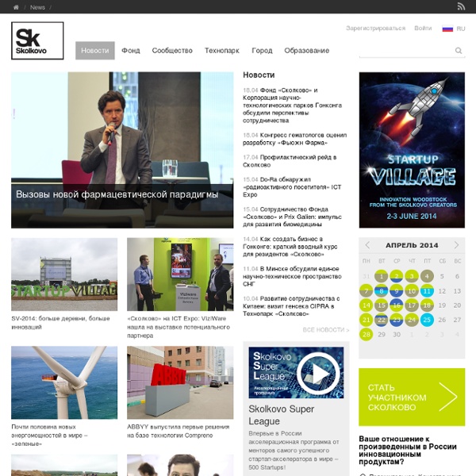Open the Город menu item
476x476 pixels.
coord(262,51)
